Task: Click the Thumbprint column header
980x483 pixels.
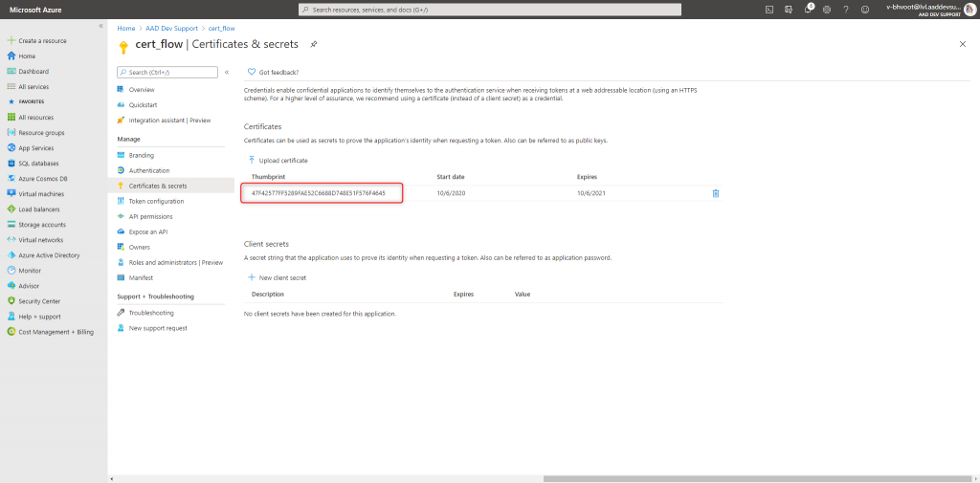Action: click(x=268, y=177)
